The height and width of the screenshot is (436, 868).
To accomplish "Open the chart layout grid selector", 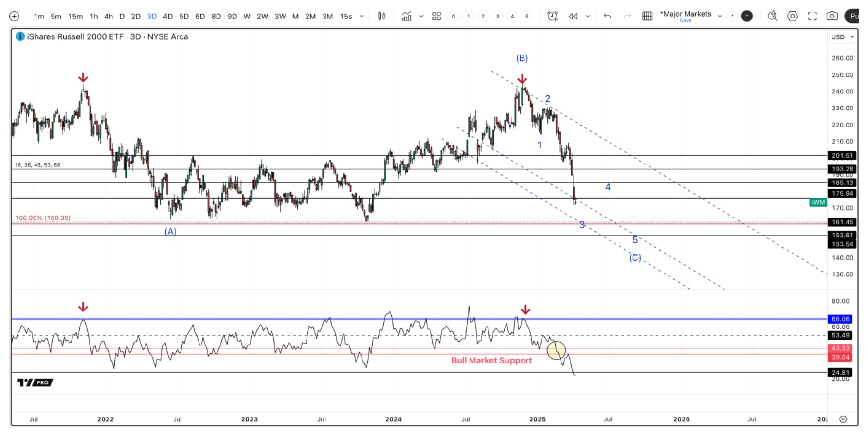I will (647, 16).
